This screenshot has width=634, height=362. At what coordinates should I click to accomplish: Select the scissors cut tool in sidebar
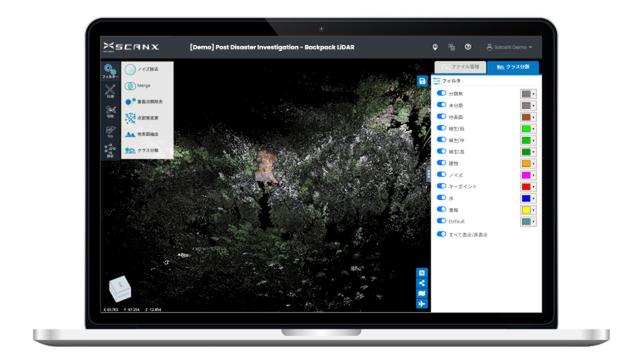[x=110, y=111]
